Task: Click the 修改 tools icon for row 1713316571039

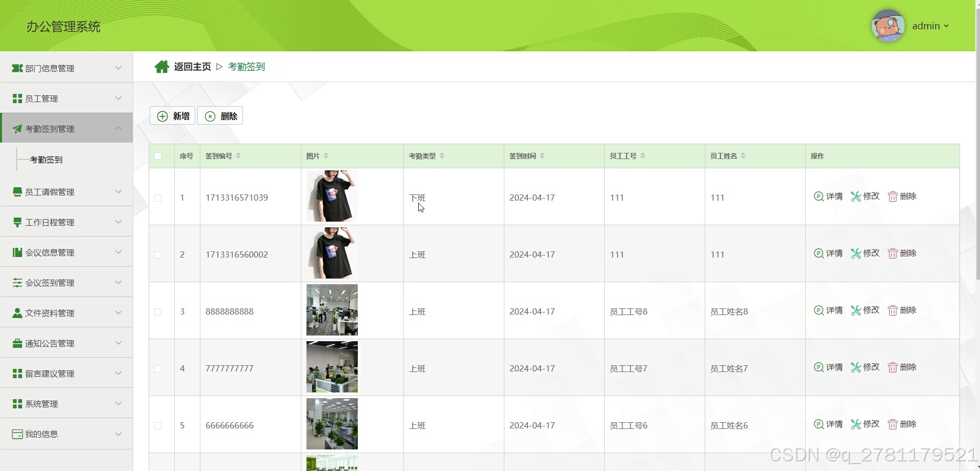Action: 856,196
